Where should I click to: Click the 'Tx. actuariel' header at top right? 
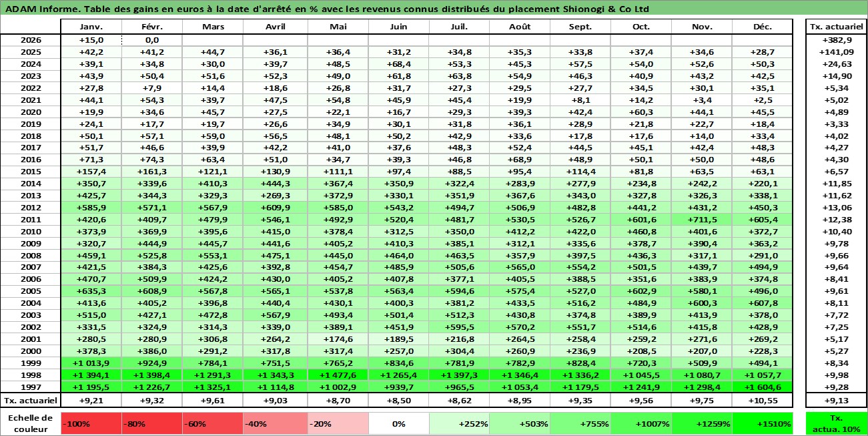click(836, 27)
